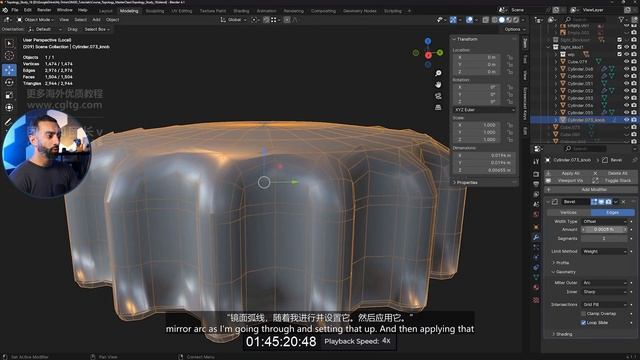Click the Scale X value field

coord(477,125)
